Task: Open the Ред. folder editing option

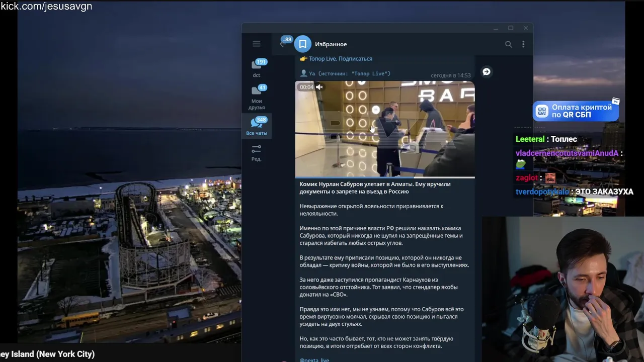Action: point(257,152)
